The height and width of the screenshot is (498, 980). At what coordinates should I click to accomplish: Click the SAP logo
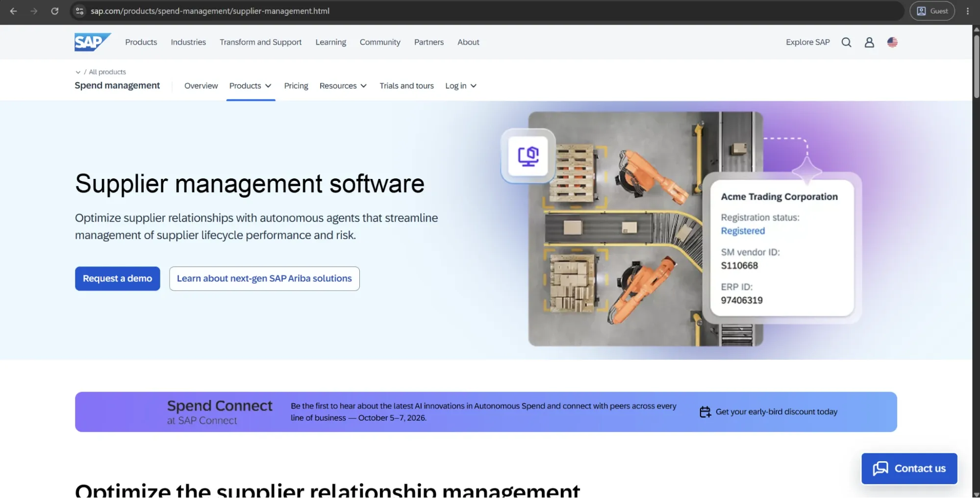(x=93, y=42)
